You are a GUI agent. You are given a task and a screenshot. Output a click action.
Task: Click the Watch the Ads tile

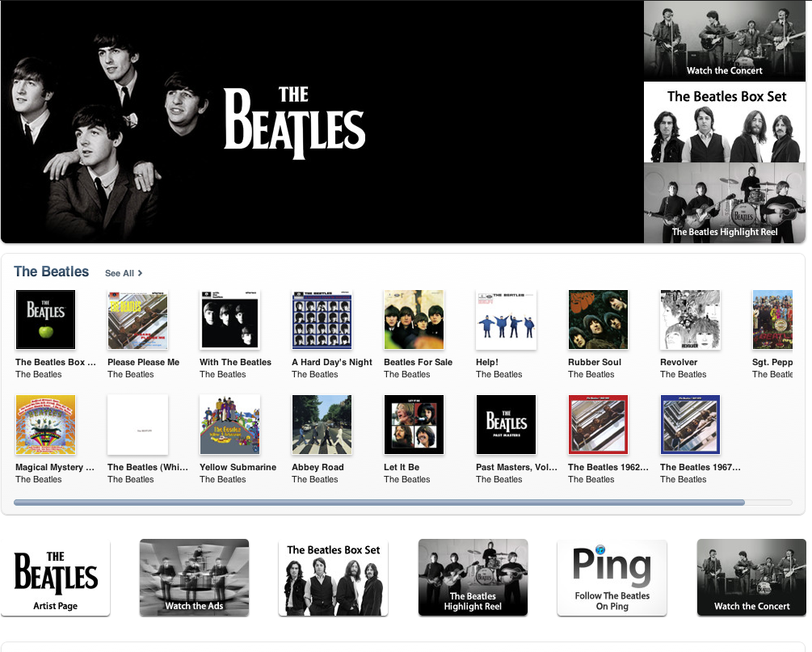(x=194, y=578)
